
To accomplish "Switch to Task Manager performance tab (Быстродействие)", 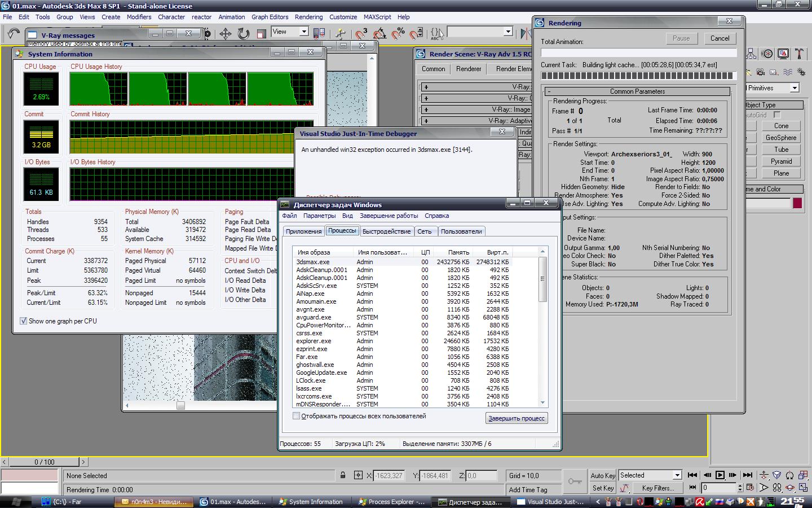I will pos(386,231).
